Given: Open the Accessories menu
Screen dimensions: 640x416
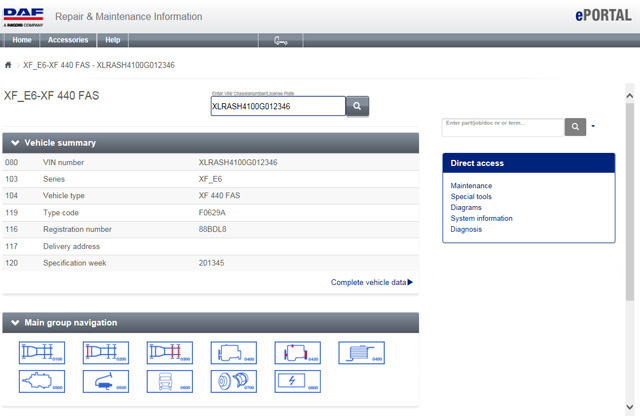Looking at the screenshot, I should coord(68,40).
